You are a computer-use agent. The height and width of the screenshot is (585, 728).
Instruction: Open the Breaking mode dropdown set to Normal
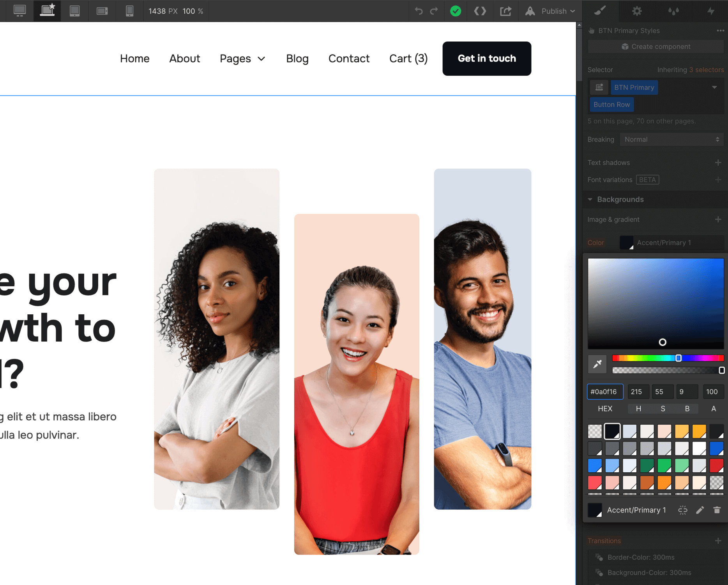click(671, 139)
